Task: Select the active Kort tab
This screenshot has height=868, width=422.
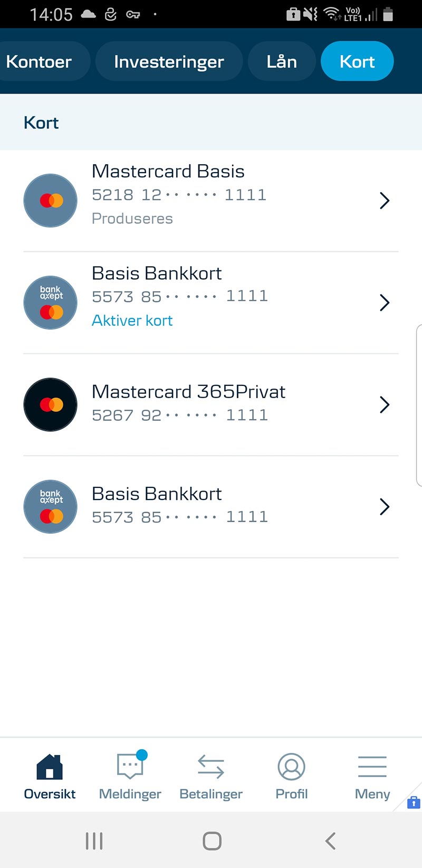Action: [357, 62]
